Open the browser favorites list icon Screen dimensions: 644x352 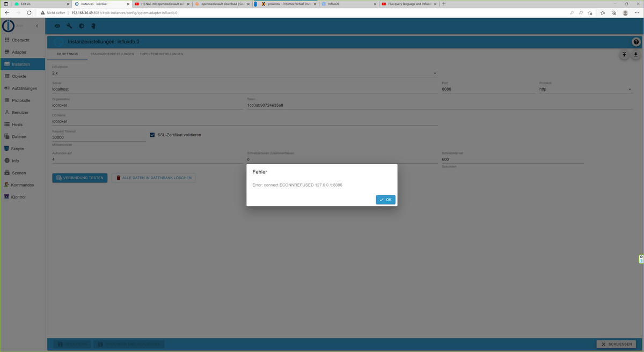(x=603, y=12)
